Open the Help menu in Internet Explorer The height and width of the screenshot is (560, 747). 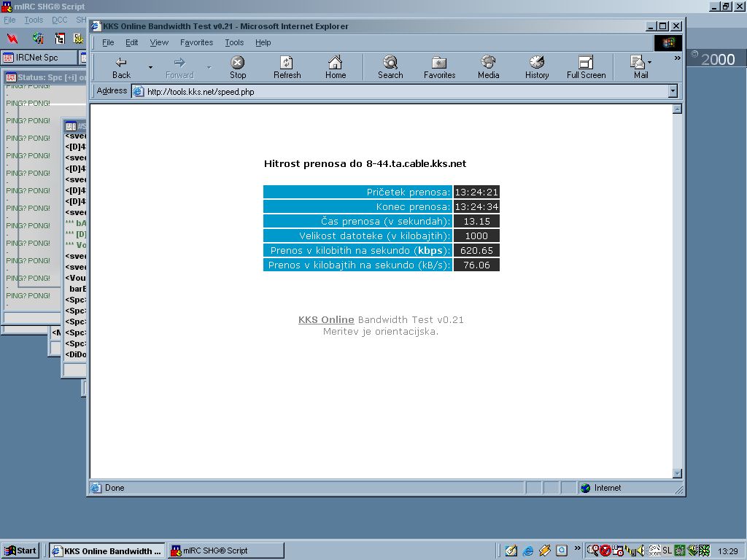(263, 42)
